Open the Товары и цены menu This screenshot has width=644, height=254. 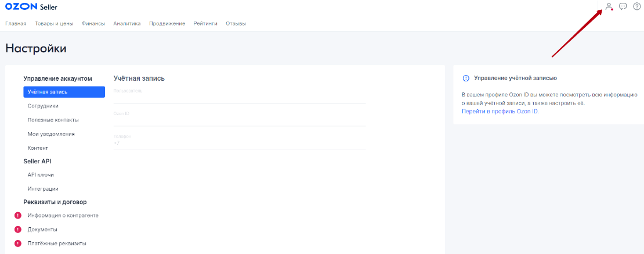tap(54, 24)
